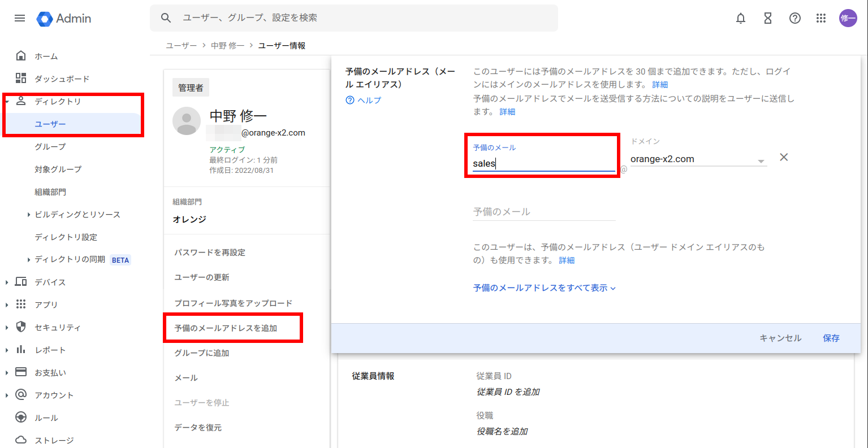Open the Google apps grid
The image size is (868, 448).
coord(821,18)
